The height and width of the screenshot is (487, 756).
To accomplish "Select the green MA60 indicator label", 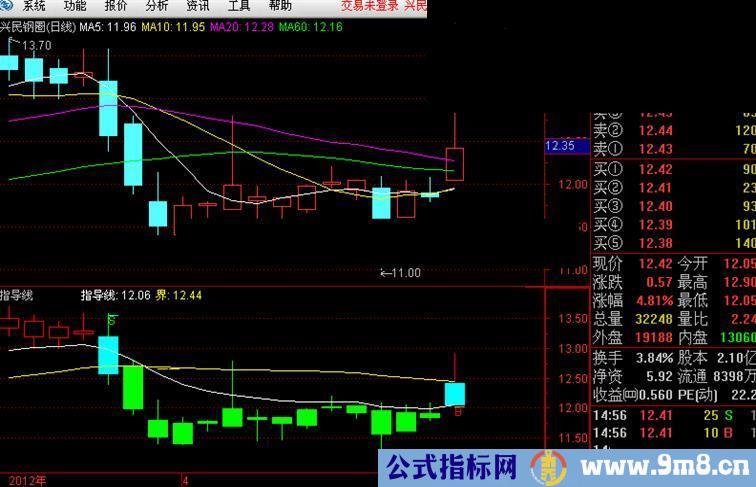I will [x=310, y=27].
